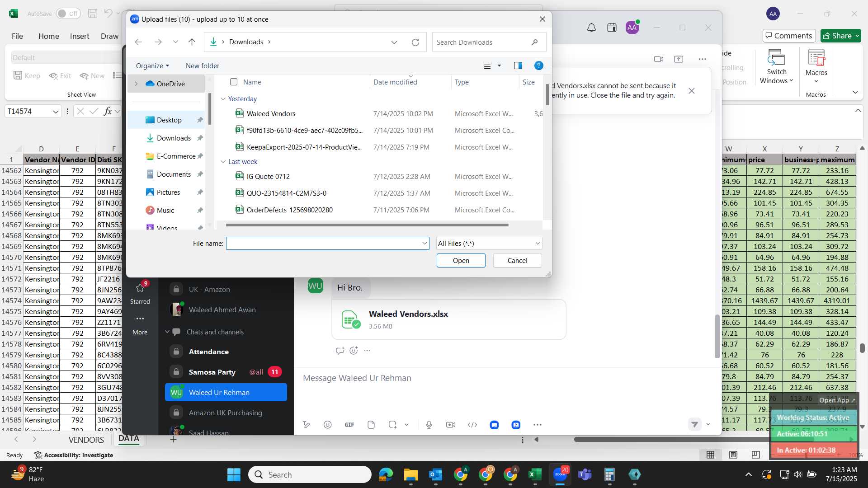Open the view options dropdown arrow in dialog
Screen dimensions: 868x488
(499, 66)
